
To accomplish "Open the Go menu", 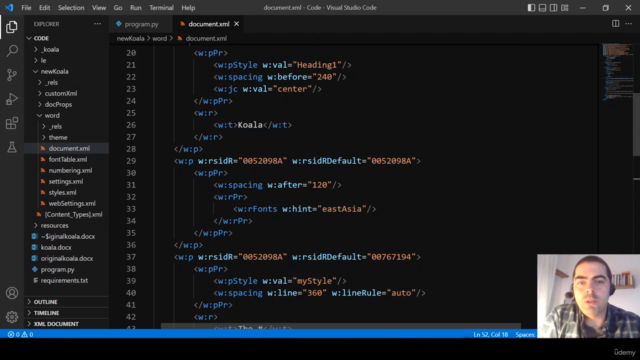I will [x=118, y=8].
